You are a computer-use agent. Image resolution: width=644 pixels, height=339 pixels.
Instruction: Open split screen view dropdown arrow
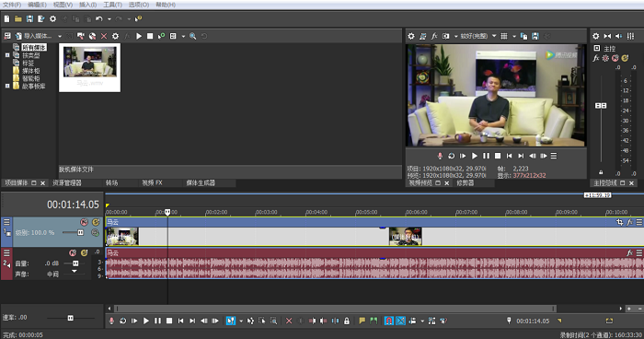(456, 36)
